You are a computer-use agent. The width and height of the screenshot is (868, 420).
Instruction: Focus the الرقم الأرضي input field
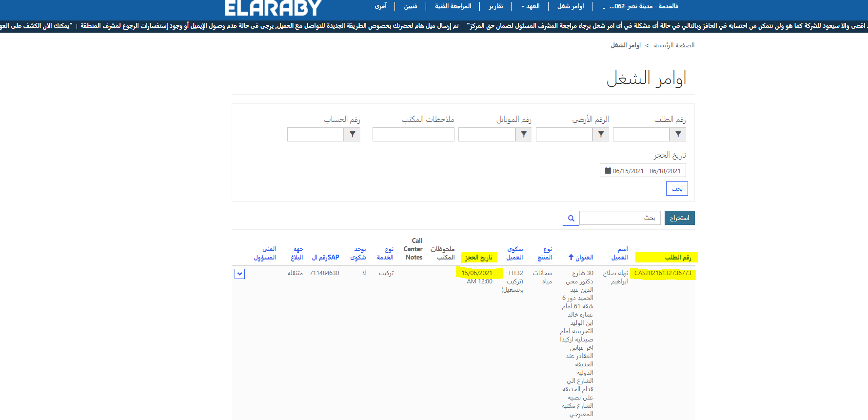(x=564, y=134)
